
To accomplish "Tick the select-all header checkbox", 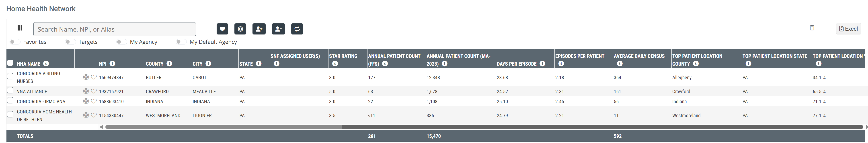I will pos(10,63).
